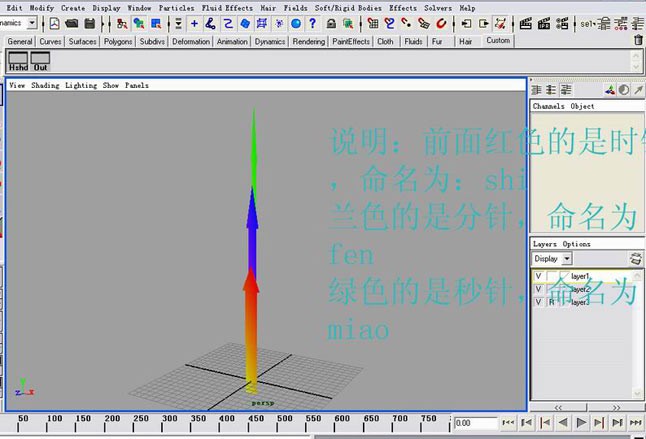This screenshot has width=646, height=439.
Task: Toggle the show manipulator arrow icon in Channel Box
Action: click(x=638, y=89)
